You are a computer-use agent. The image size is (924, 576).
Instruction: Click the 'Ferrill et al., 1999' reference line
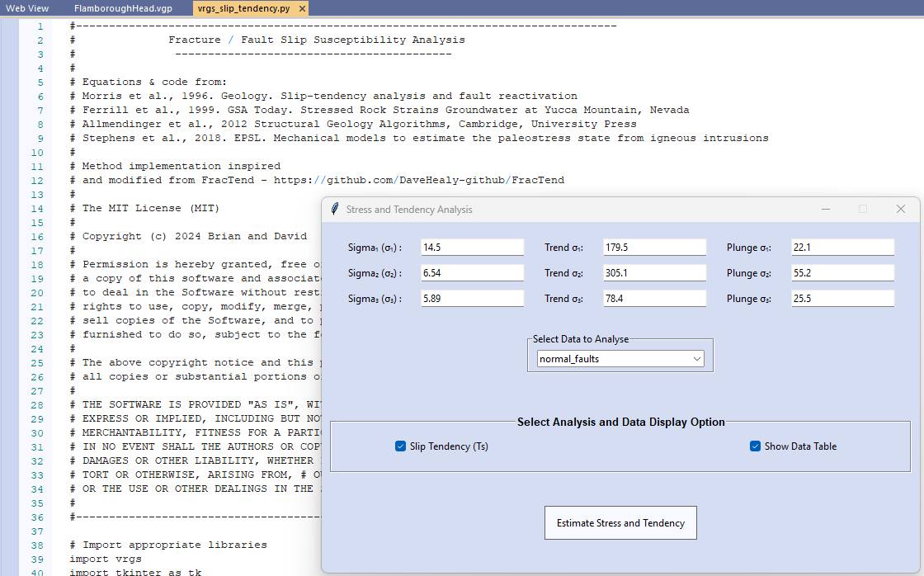point(379,110)
